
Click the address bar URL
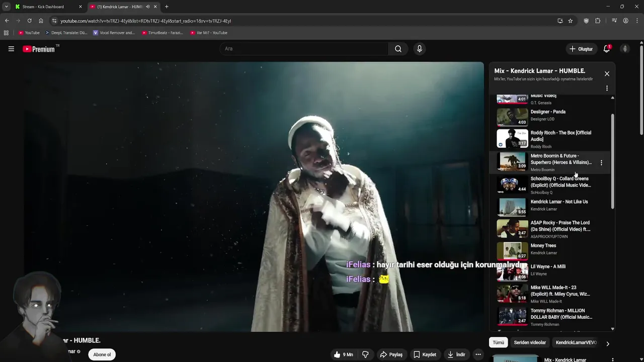click(146, 21)
